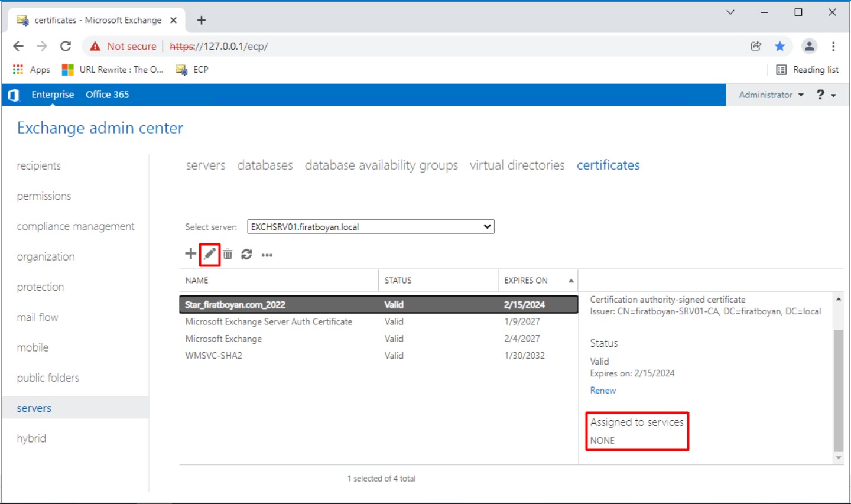Go forward in browser history
Screen dimensions: 851x504
point(42,46)
